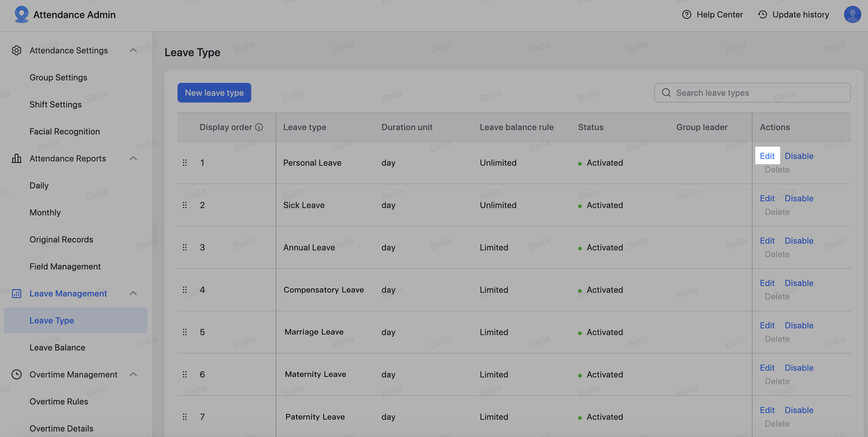View Update history log
This screenshot has width=868, height=437.
click(793, 14)
